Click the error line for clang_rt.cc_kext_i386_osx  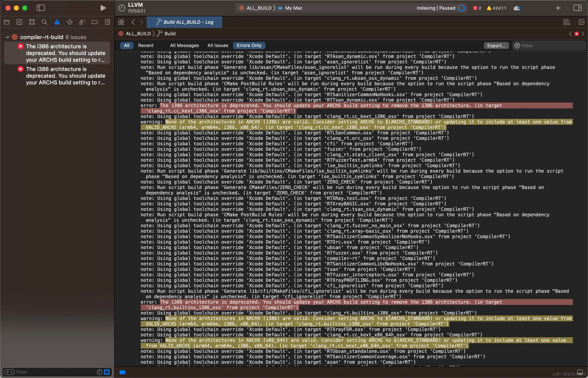click(x=357, y=108)
